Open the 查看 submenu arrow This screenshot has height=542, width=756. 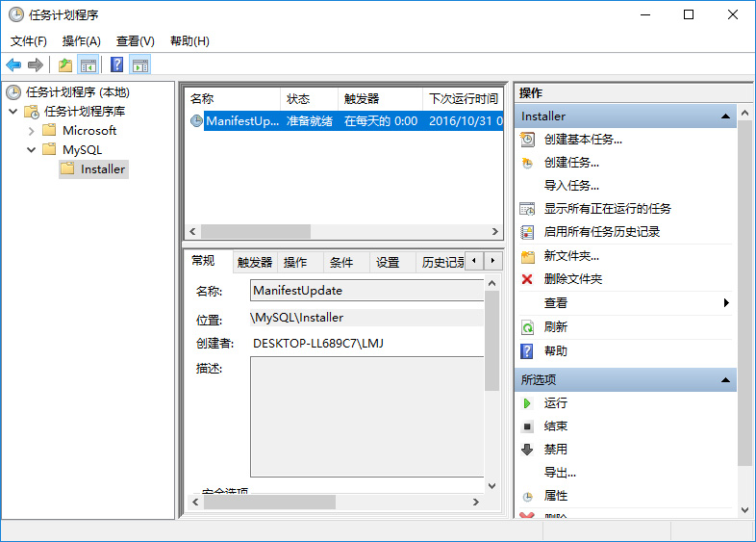(726, 302)
